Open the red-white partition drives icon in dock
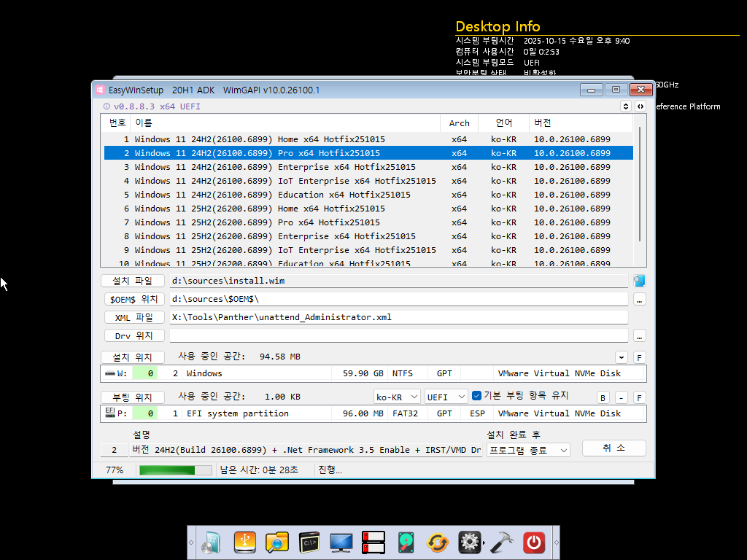Image resolution: width=747 pixels, height=560 pixels. tap(373, 542)
